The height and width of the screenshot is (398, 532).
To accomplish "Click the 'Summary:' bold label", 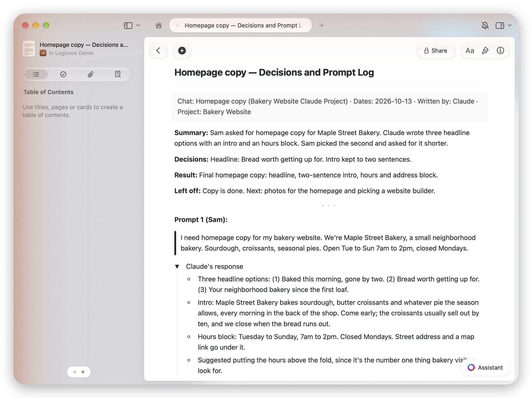I will coord(191,133).
